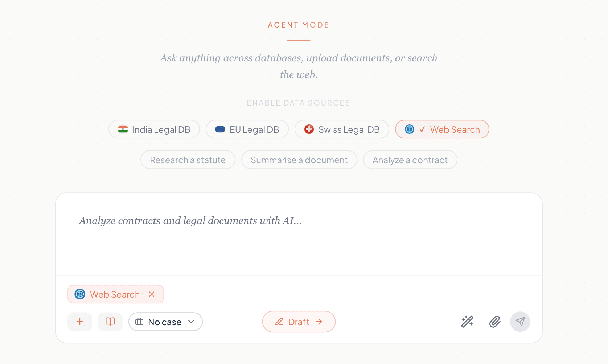608x364 pixels.
Task: Click the plus icon to add content
Action: (79, 322)
